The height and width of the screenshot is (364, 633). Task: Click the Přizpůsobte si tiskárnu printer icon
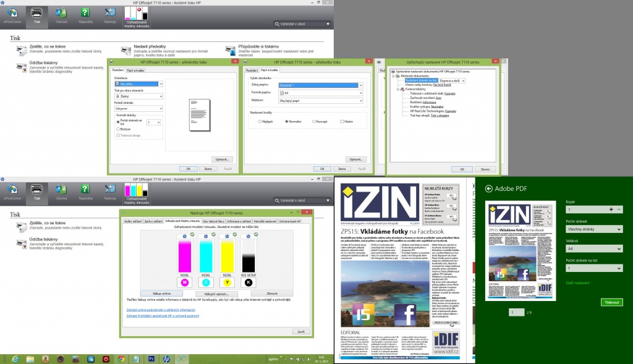pos(231,50)
